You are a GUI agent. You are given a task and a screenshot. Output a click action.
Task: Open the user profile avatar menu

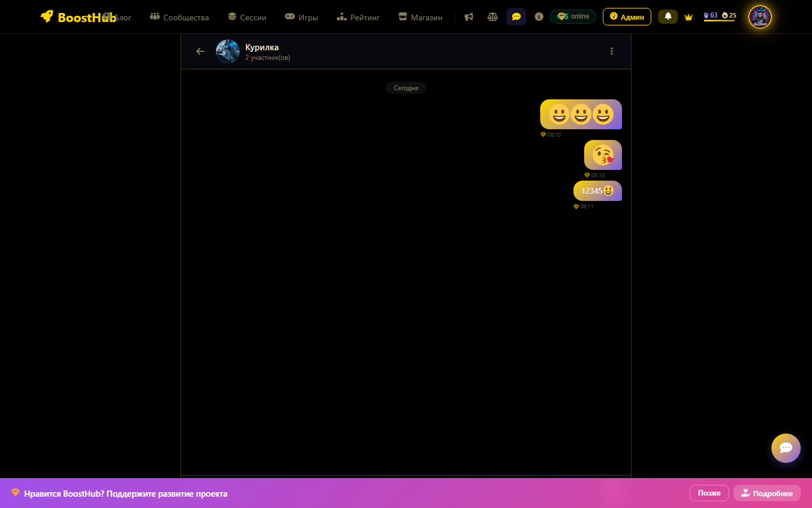pyautogui.click(x=760, y=17)
